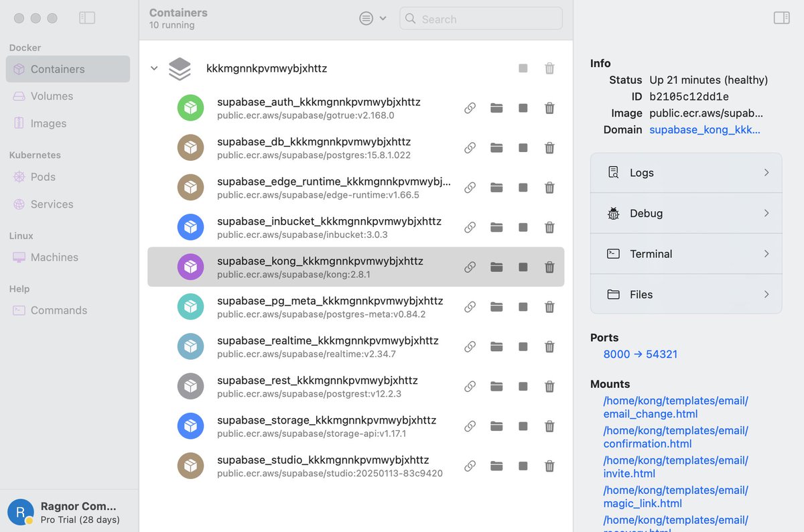Image resolution: width=804 pixels, height=532 pixels.
Task: Click the container ID b2105c12dd1e
Action: pyautogui.click(x=689, y=96)
